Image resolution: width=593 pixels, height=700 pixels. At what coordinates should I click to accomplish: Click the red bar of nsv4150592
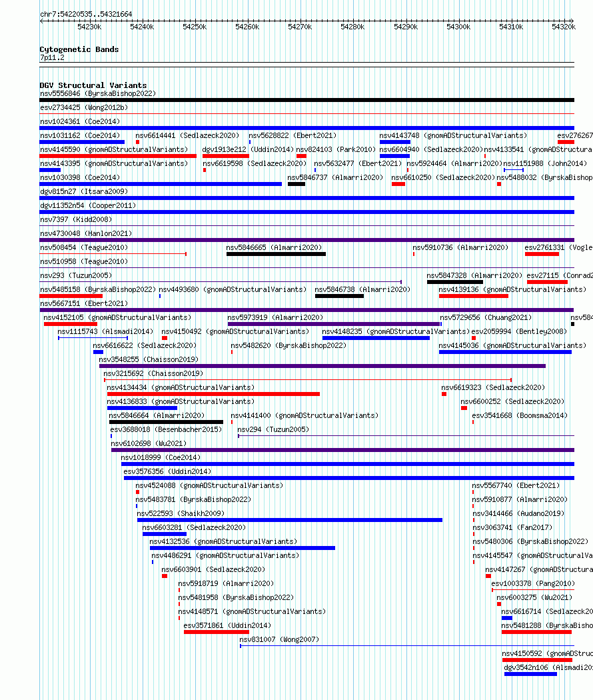click(537, 660)
